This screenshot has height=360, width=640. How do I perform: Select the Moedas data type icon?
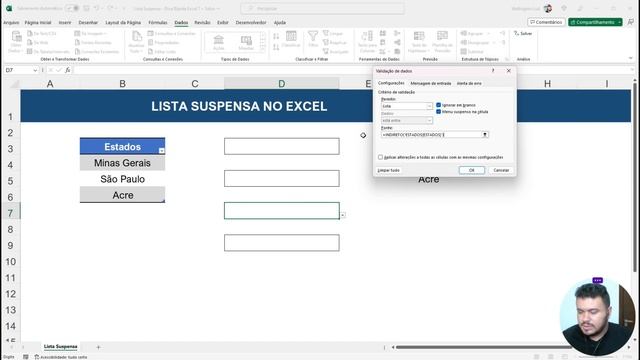pos(246,40)
